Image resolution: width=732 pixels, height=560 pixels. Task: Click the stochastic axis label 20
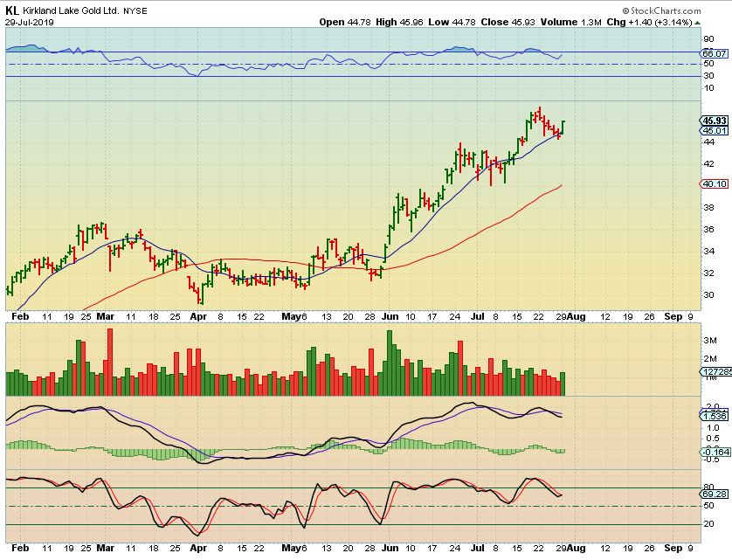point(708,524)
